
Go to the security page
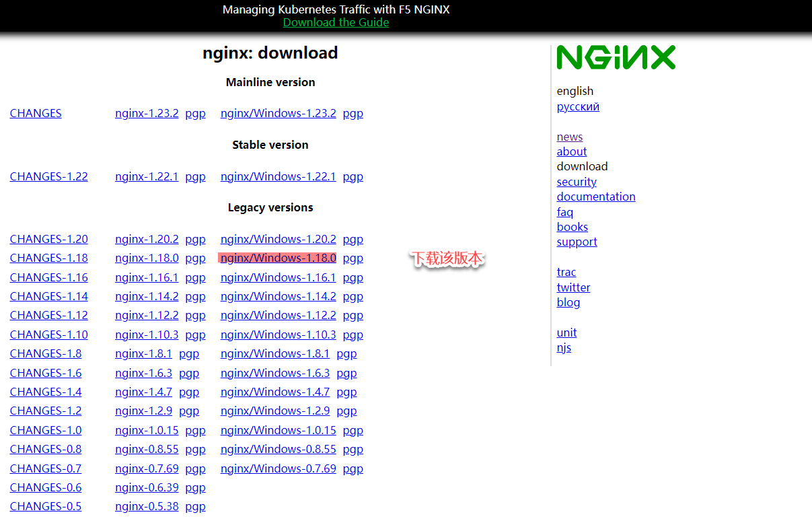pos(577,182)
